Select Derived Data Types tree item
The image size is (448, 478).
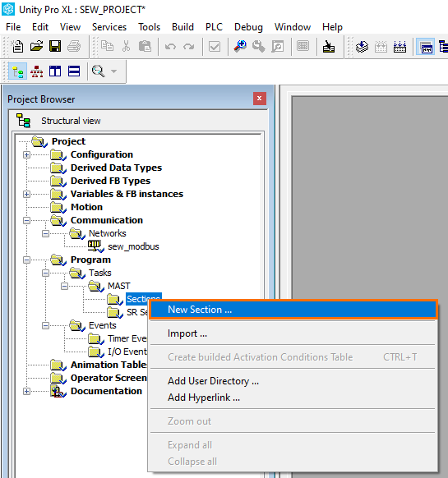tap(116, 168)
